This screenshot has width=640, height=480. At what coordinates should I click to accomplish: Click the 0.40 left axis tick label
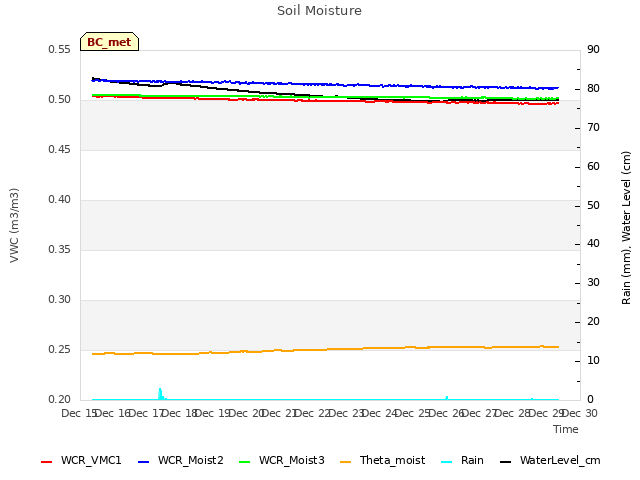(60, 200)
